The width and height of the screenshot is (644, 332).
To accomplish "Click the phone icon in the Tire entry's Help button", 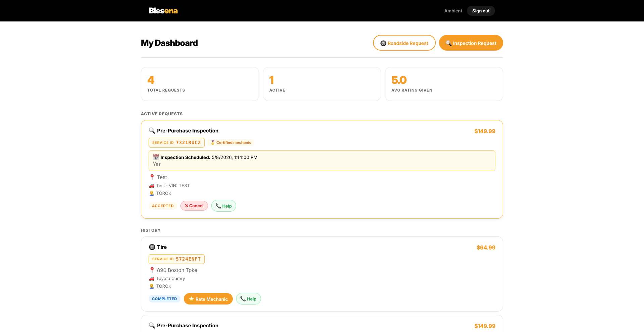I will point(243,299).
